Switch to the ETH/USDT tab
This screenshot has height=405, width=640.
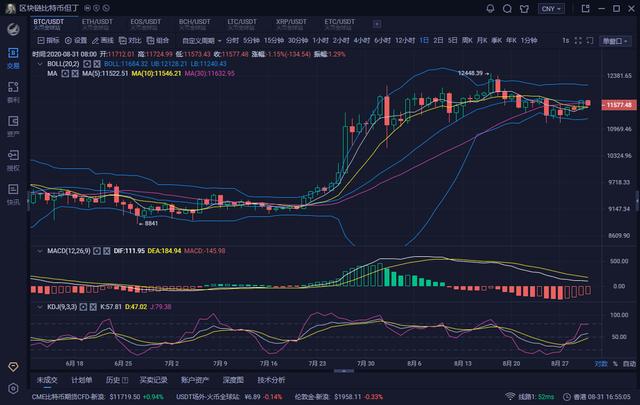pyautogui.click(x=97, y=24)
